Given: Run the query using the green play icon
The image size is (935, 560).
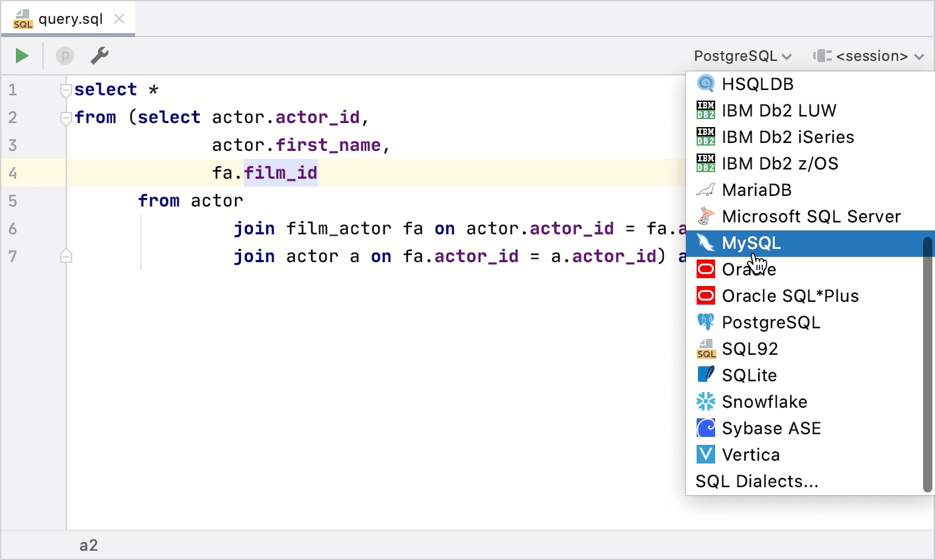Looking at the screenshot, I should click(21, 56).
